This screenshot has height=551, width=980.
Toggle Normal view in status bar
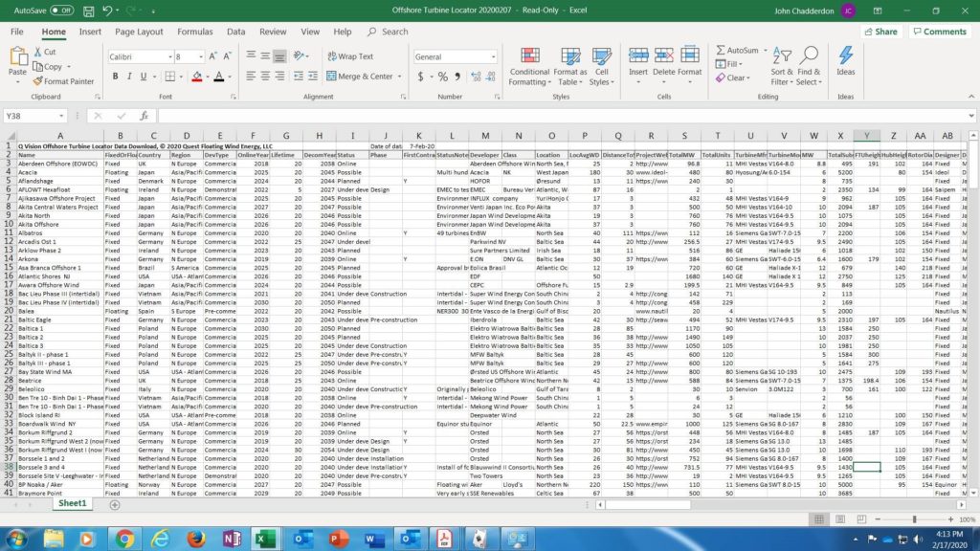(x=819, y=519)
